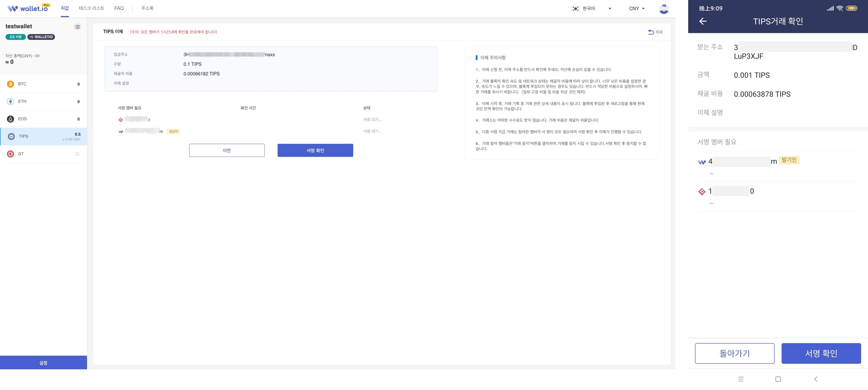868x390 pixels.
Task: Open the user profile avatar
Action: 663,9
